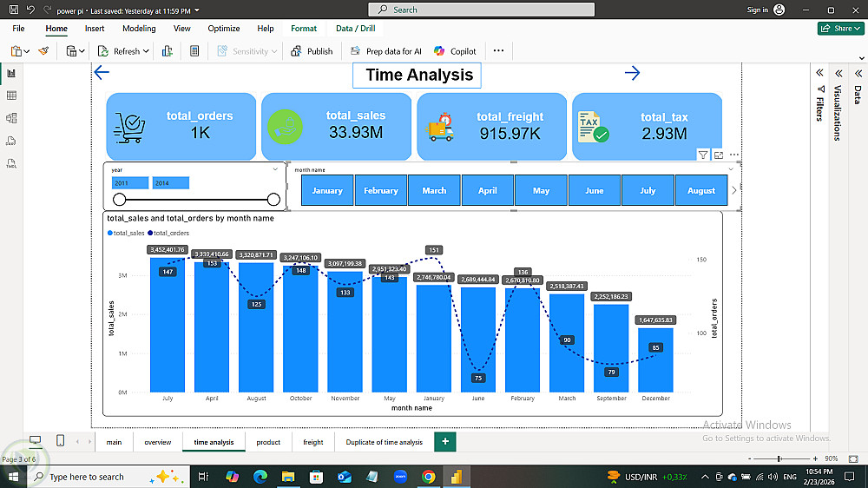Viewport: 868px width, 488px height.
Task: Open month name slicer dropdown chevron
Action: pos(731,169)
